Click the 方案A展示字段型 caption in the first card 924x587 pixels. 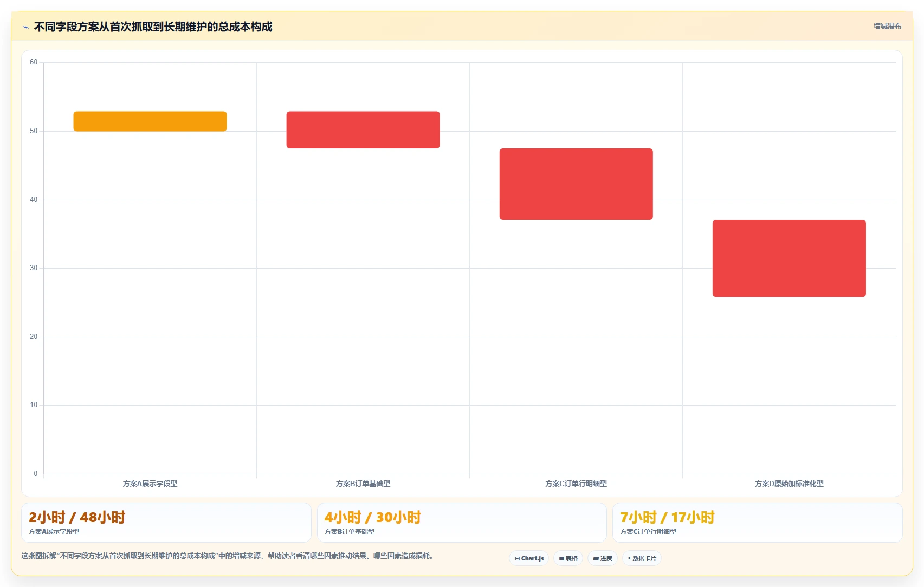coord(54,532)
